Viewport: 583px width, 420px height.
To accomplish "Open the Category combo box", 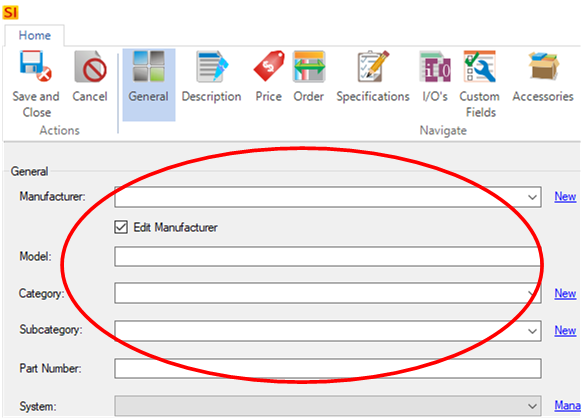I will (328, 293).
